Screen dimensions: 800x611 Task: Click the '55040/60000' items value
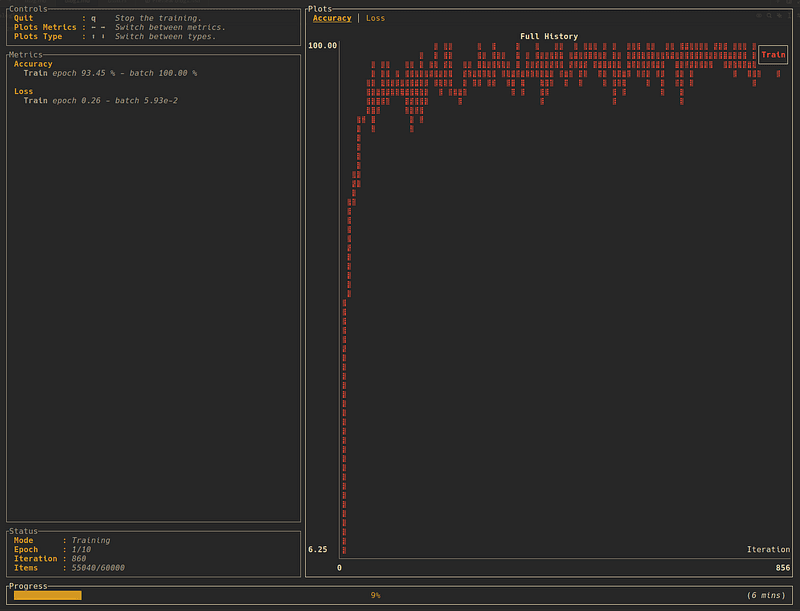tap(98, 568)
